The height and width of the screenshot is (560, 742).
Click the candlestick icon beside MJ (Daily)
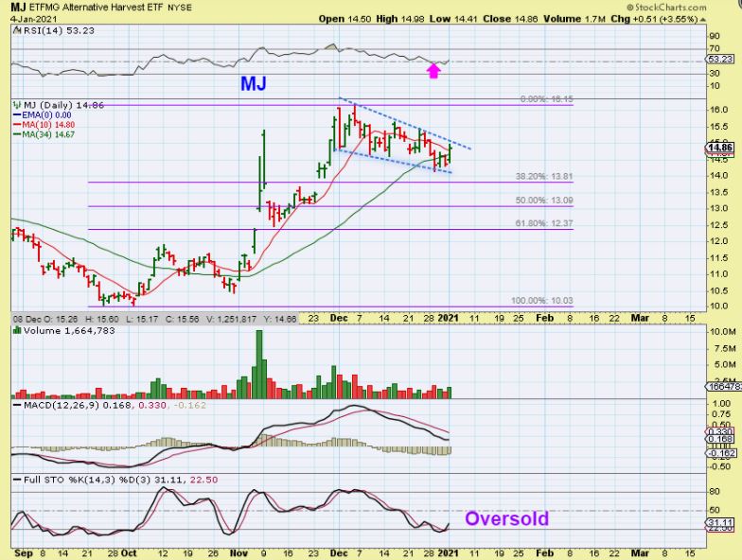pyautogui.click(x=17, y=105)
